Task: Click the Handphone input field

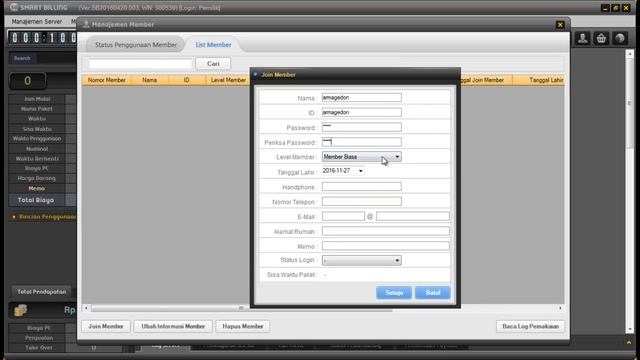Action: click(x=362, y=187)
